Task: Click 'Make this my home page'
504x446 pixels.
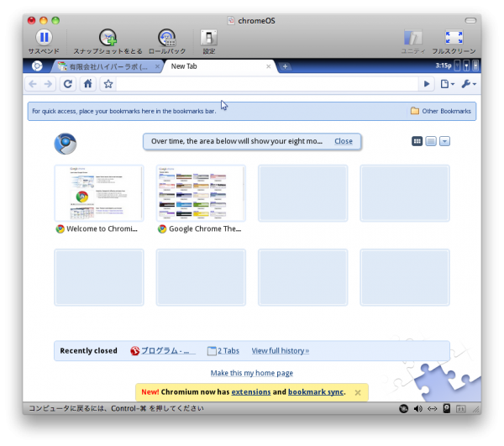Action: (252, 373)
